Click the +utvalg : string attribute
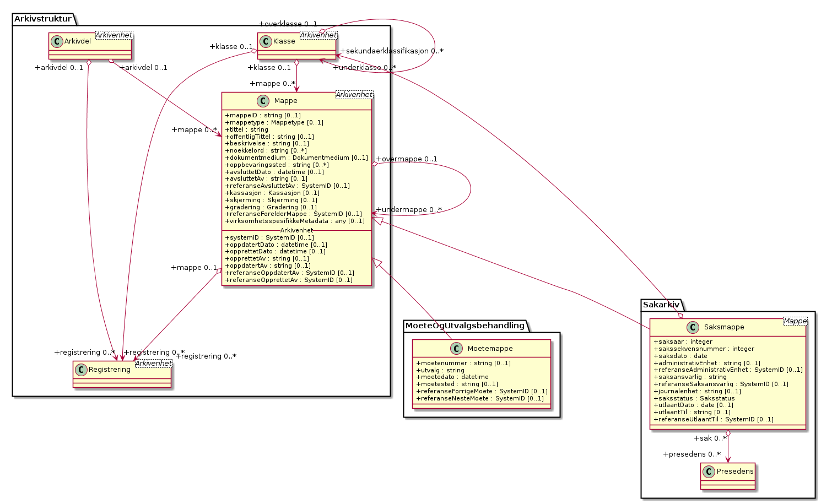 440,371
